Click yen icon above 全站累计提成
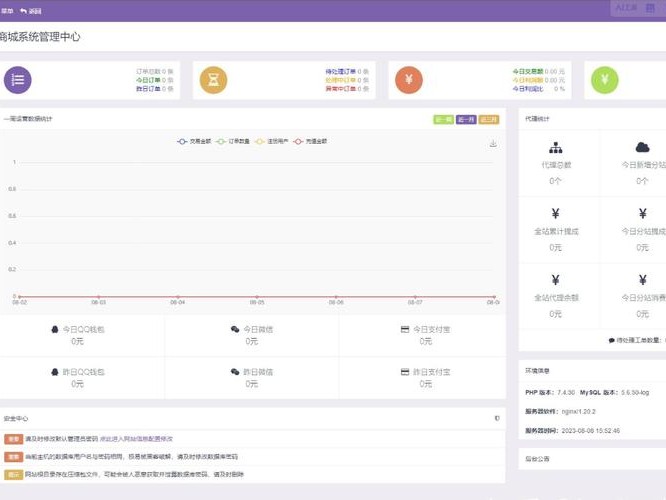 [556, 213]
